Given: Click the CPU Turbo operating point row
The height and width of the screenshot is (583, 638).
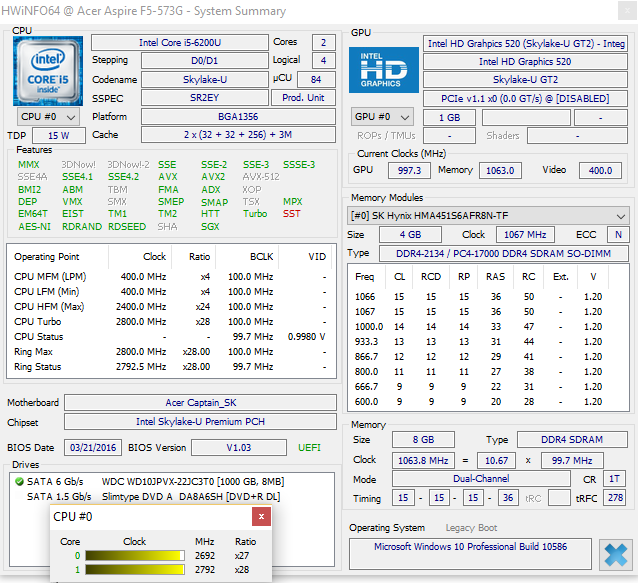Looking at the screenshot, I should pyautogui.click(x=170, y=322).
